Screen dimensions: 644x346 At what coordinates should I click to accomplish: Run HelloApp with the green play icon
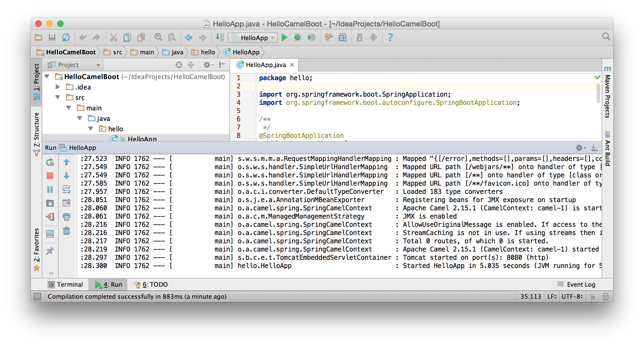pyautogui.click(x=284, y=38)
